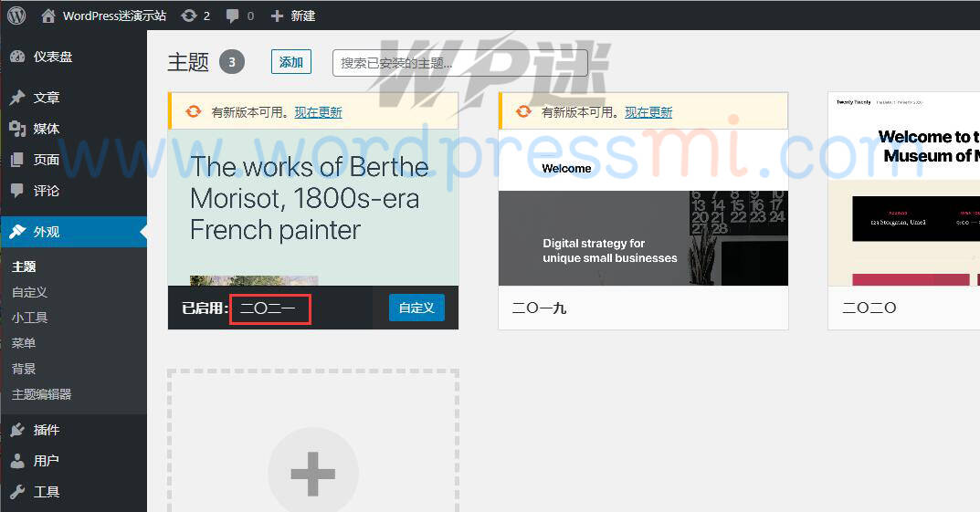Open 用户 users menu

[x=46, y=461]
